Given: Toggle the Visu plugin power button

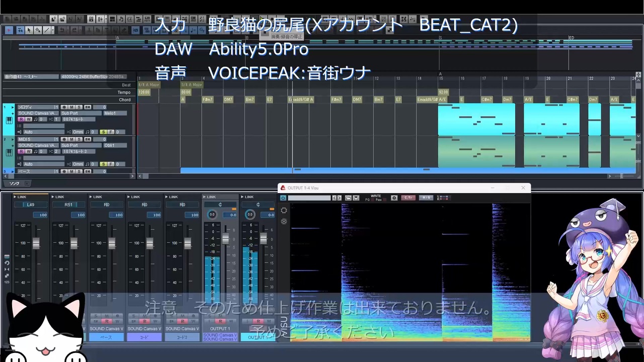Looking at the screenshot, I should tap(283, 198).
